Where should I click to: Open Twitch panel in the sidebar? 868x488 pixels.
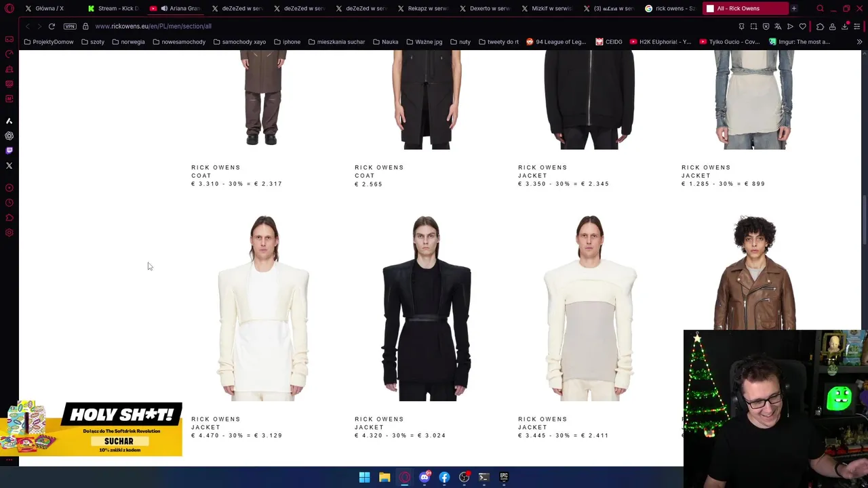[9, 150]
